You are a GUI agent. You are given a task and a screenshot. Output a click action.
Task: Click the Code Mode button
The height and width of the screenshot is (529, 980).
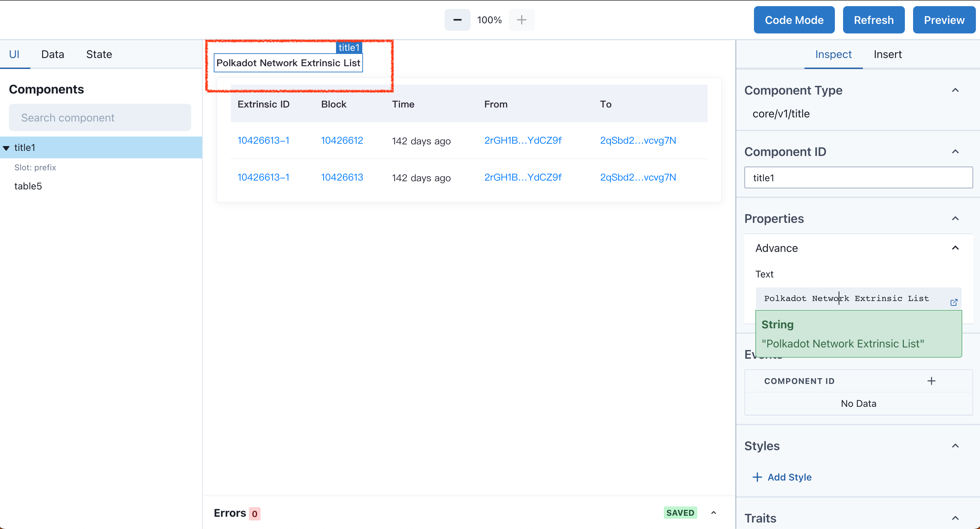tap(794, 20)
